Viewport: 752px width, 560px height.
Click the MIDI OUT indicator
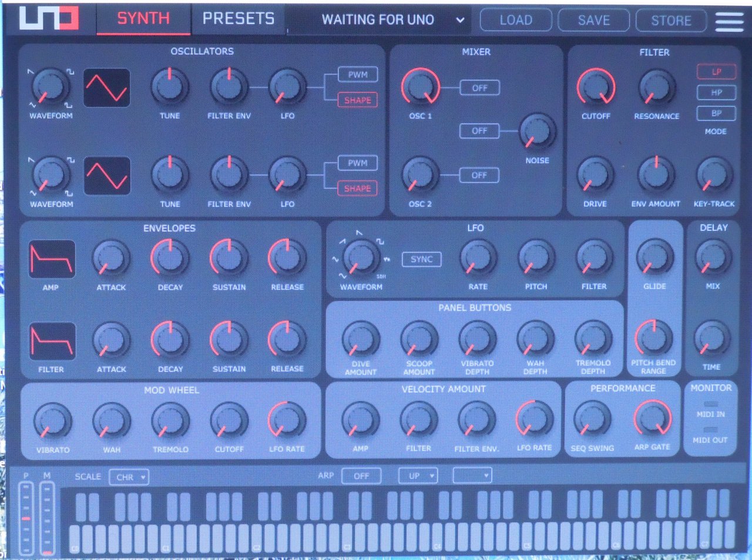point(711,430)
